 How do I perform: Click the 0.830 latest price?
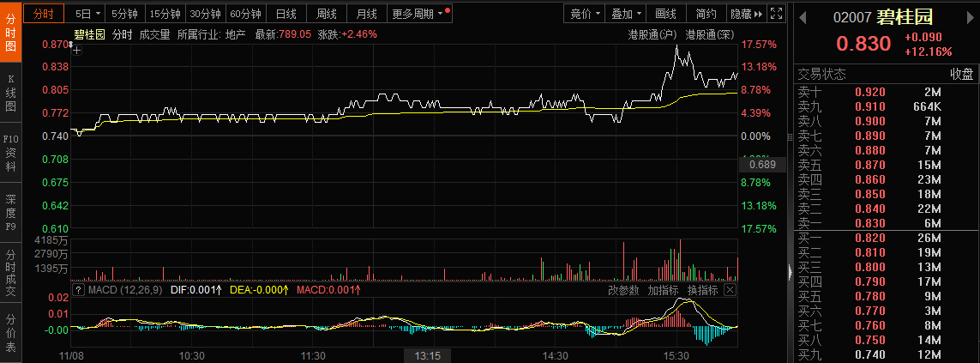(863, 44)
